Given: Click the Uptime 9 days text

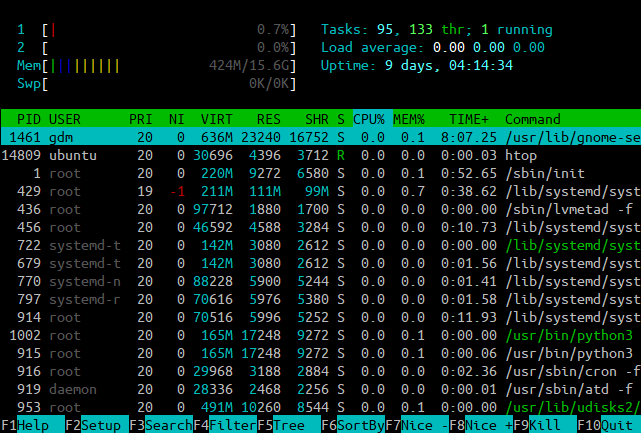Looking at the screenshot, I should (x=417, y=65).
